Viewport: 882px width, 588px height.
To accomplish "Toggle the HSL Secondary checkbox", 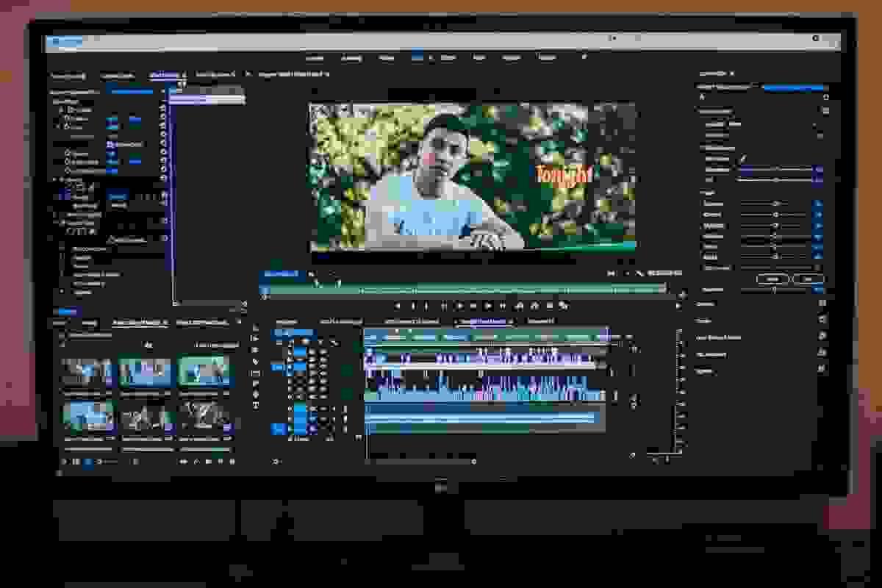I will coord(822,354).
